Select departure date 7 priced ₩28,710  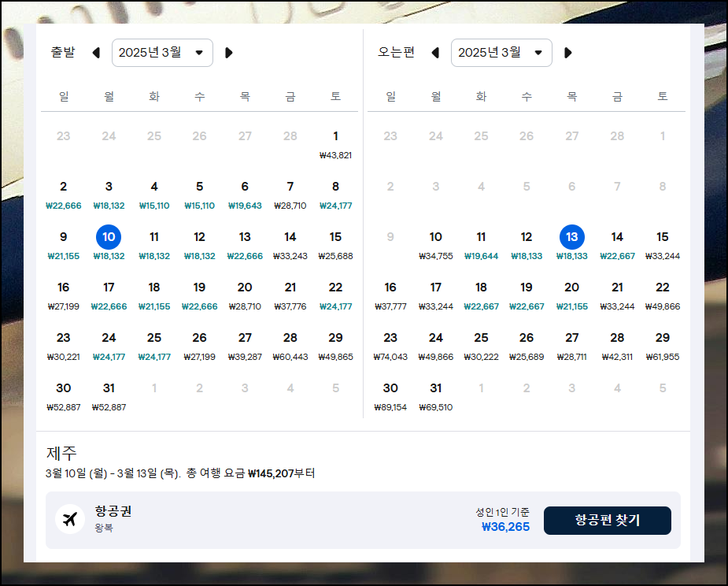click(x=290, y=195)
